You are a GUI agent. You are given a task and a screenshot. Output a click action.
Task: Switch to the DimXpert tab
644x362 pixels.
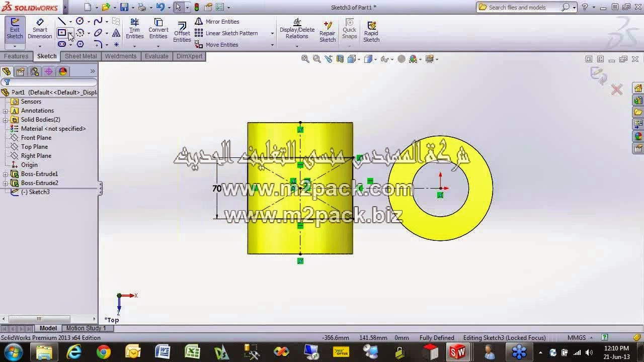(x=189, y=56)
